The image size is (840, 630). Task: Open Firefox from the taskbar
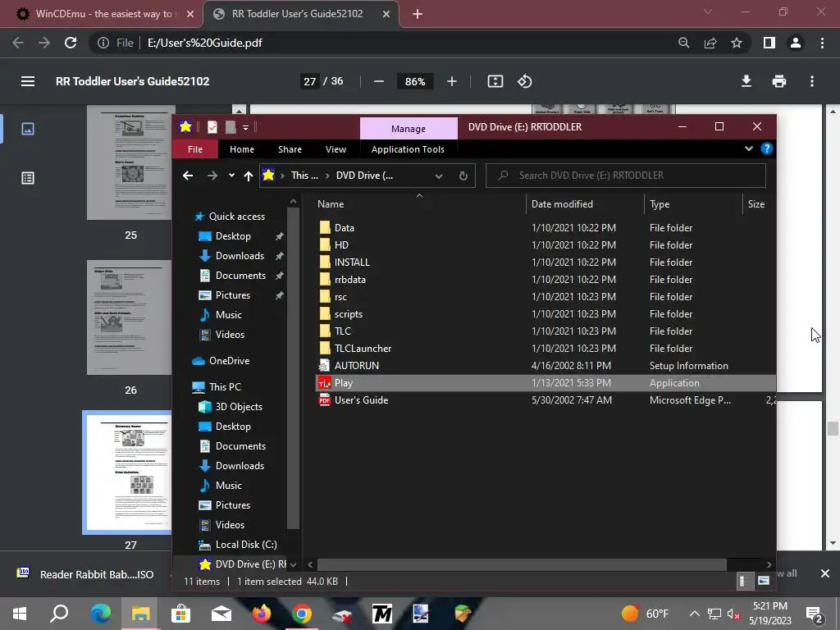coord(262,614)
